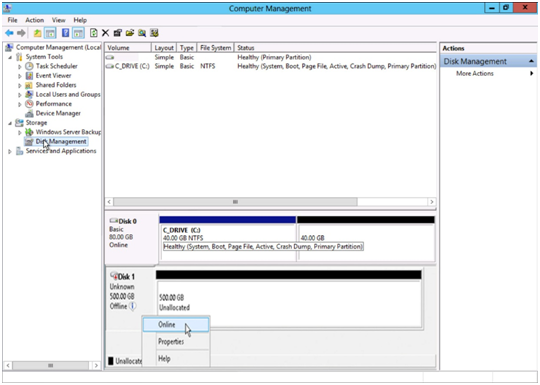This screenshot has height=385, width=540.
Task: Click tree pane scrollbar left arrow
Action: click(x=8, y=365)
